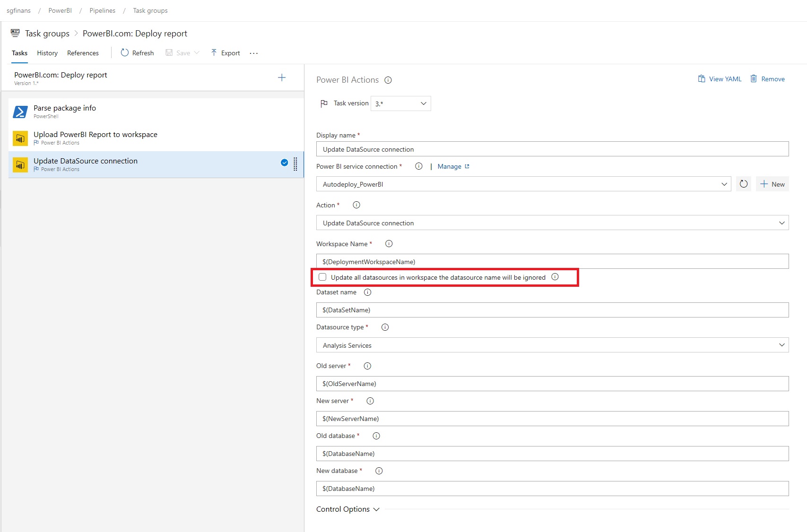
Task: Switch to the References tab
Action: coord(83,52)
